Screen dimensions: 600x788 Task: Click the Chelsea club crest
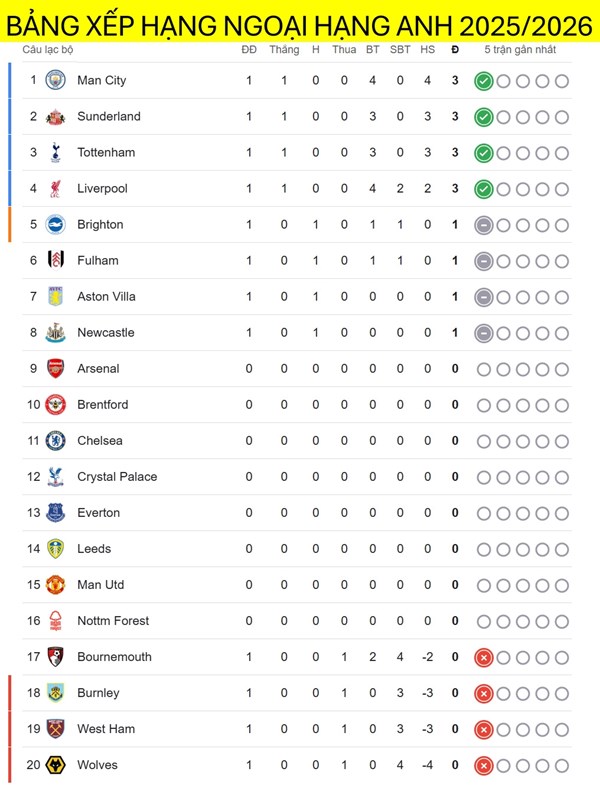56,440
